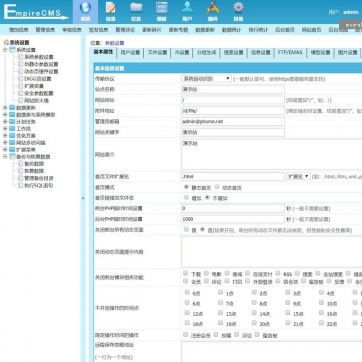Screen dimensions: 362x362
Task: Check the 注册会员 restricted operation checkbox
Action: (186, 334)
